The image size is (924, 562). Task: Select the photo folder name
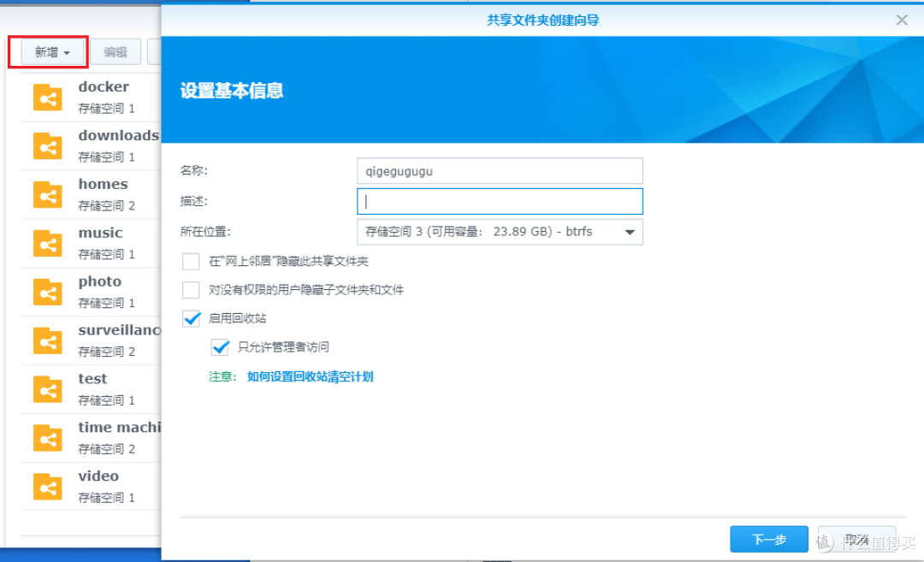[x=99, y=281]
